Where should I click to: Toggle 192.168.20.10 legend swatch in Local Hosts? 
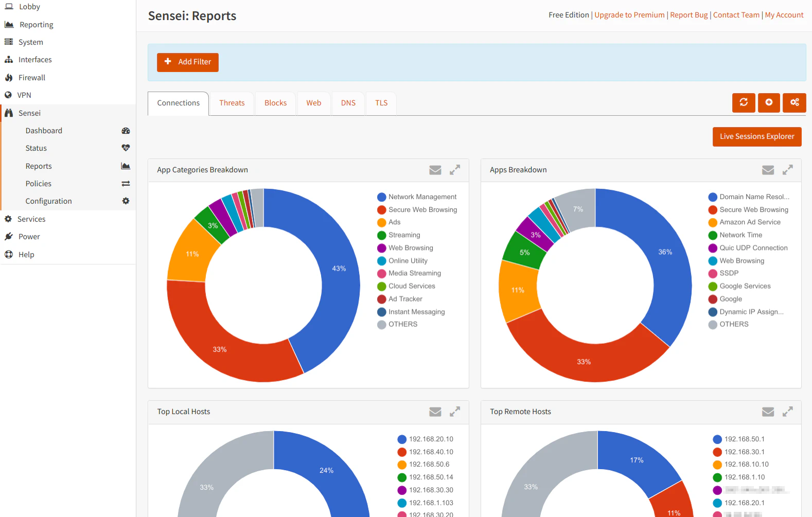tap(402, 439)
